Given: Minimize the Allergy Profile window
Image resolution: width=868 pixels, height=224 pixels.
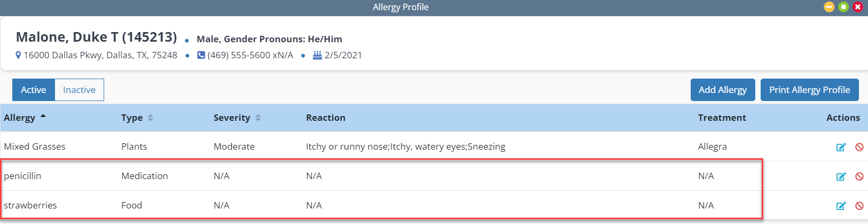Looking at the screenshot, I should coord(829,7).
